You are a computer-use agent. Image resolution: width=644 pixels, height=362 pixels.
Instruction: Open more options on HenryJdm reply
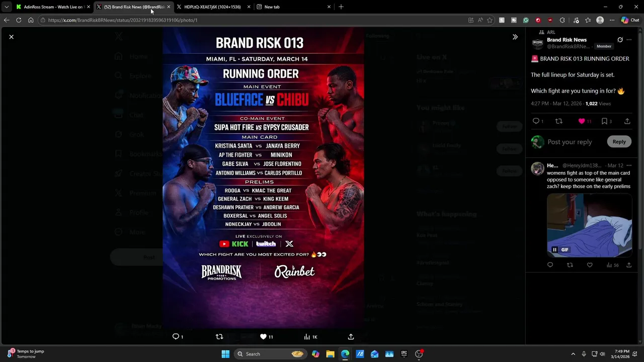(629, 165)
